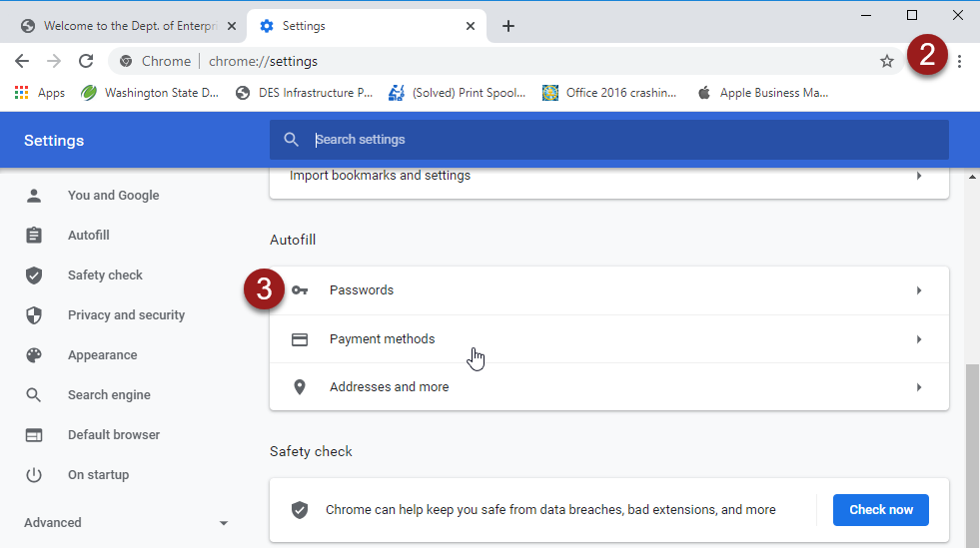
Task: Open You and Google section
Action: 113,196
